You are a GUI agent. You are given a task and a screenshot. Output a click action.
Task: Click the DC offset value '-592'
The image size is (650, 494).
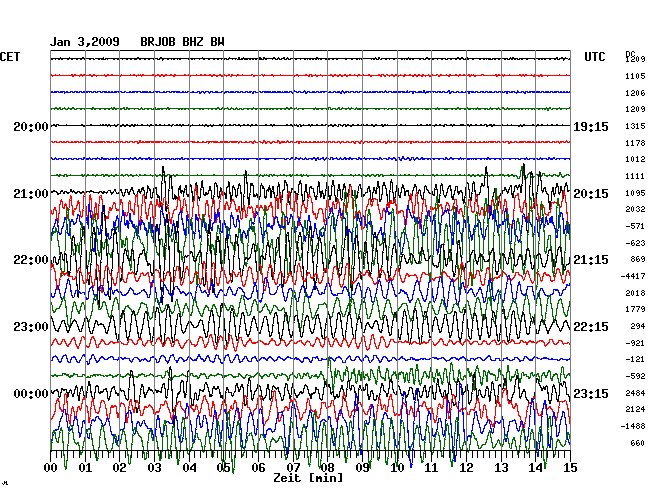click(635, 376)
